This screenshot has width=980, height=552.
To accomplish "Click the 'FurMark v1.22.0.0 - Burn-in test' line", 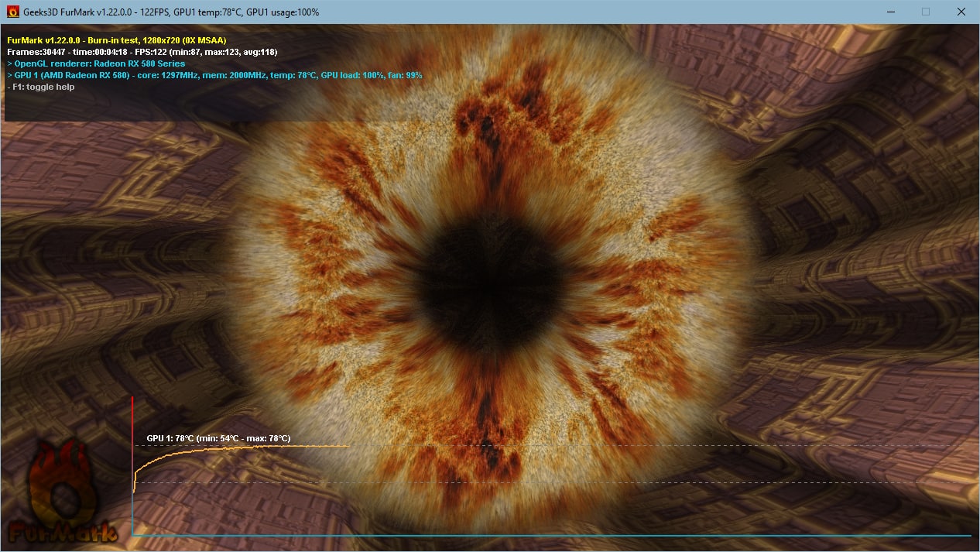I will click(116, 40).
